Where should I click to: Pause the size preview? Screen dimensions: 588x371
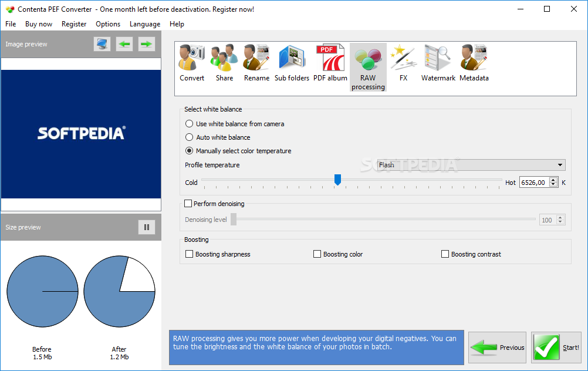click(147, 227)
